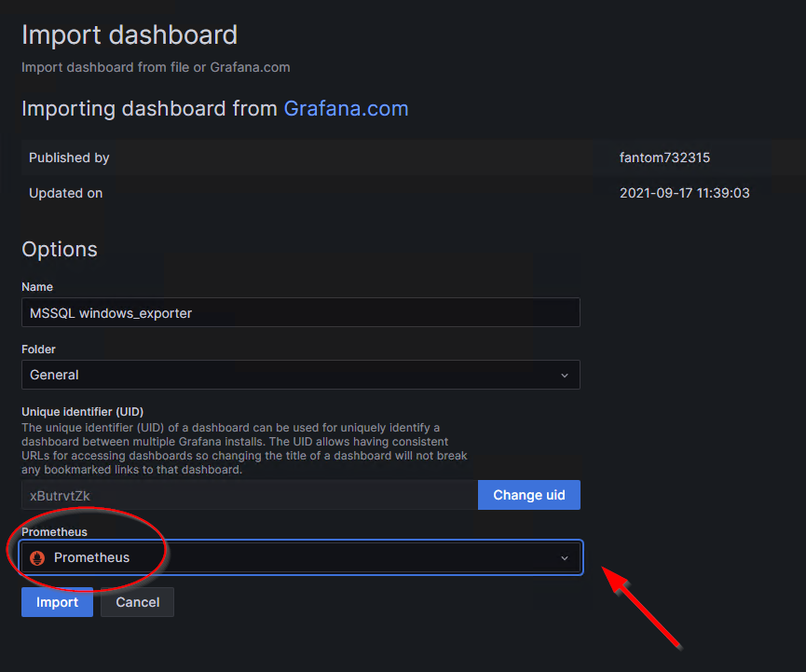The image size is (806, 672).
Task: Click the Import dashboard page heading
Action: (x=130, y=35)
